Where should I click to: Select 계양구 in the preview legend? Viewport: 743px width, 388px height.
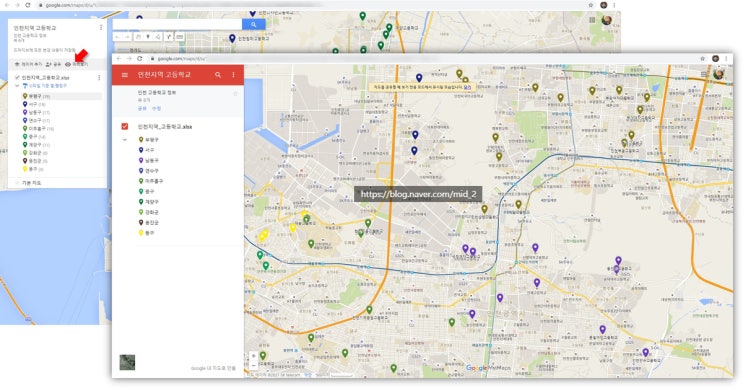pyautogui.click(x=149, y=202)
